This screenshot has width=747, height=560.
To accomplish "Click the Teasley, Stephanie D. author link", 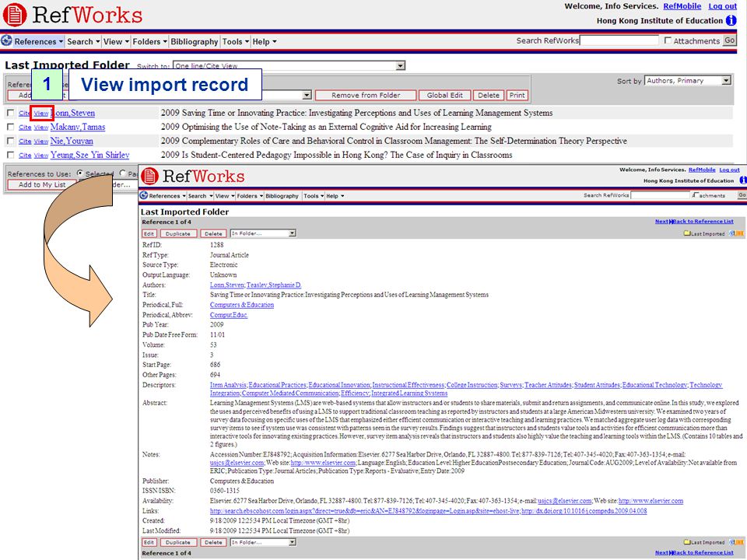I will pos(274,285).
